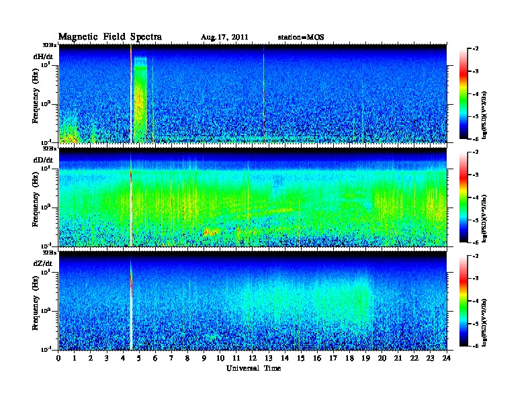Click the dZ/dt panel color scale bar
Screen dimensions: 532x411
pyautogui.click(x=463, y=301)
